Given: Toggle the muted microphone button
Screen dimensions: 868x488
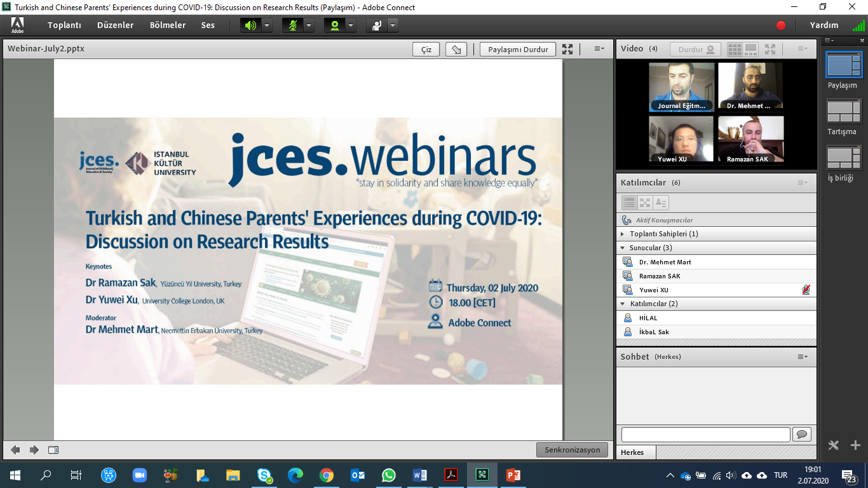Looking at the screenshot, I should (292, 25).
